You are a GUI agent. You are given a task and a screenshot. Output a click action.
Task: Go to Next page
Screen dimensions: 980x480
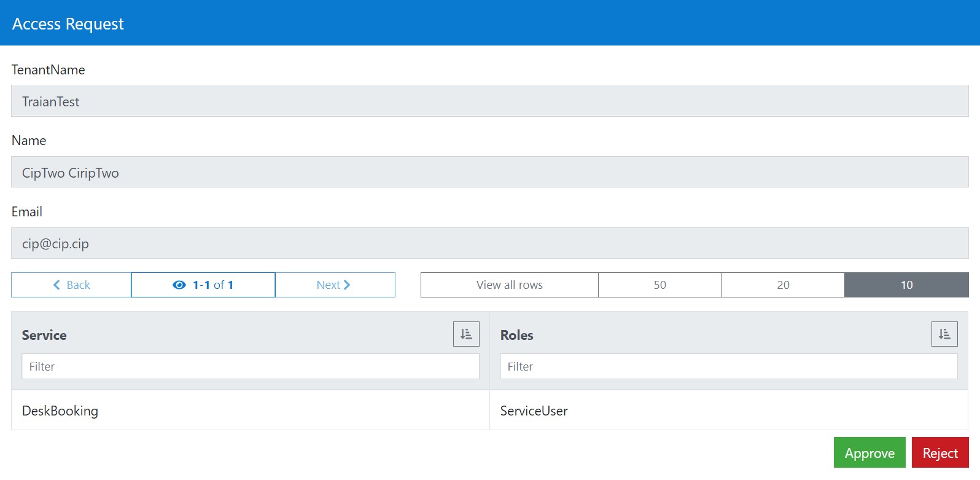pos(335,285)
